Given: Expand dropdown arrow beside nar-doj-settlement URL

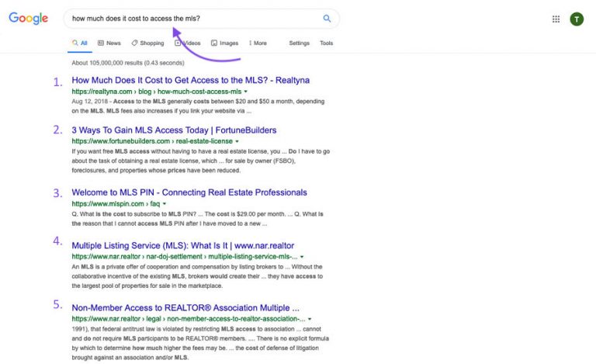Looking at the screenshot, I should [x=302, y=257].
